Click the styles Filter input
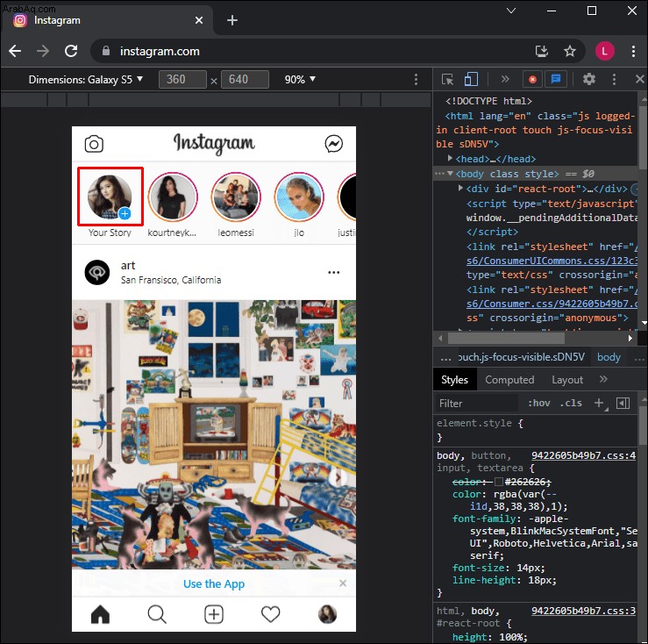This screenshot has width=648, height=644. (x=477, y=404)
